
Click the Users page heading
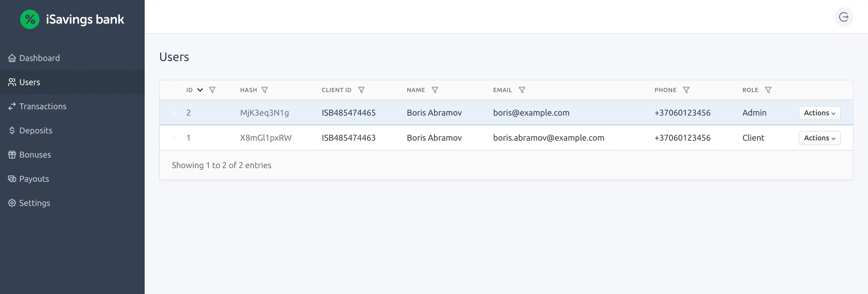[x=174, y=57]
